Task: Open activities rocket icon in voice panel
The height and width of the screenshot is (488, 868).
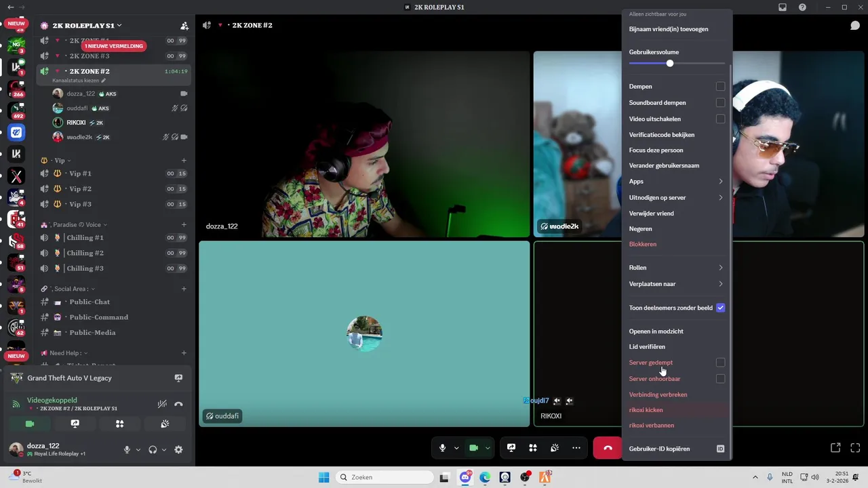Action: pyautogui.click(x=119, y=424)
